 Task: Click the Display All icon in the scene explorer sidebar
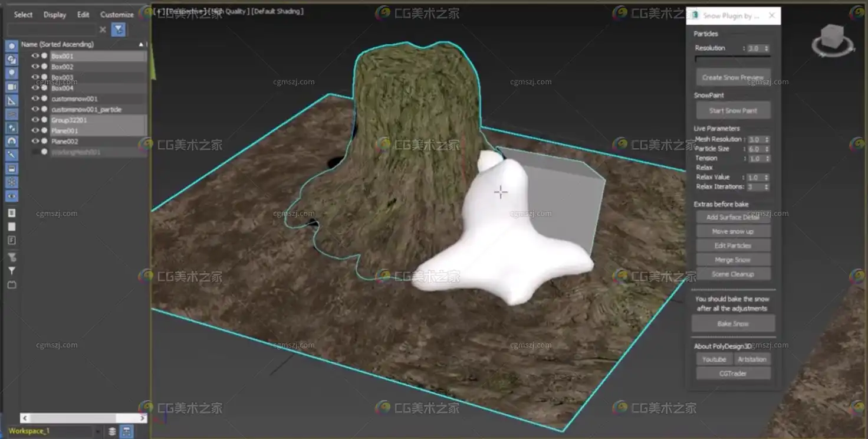[x=12, y=212]
